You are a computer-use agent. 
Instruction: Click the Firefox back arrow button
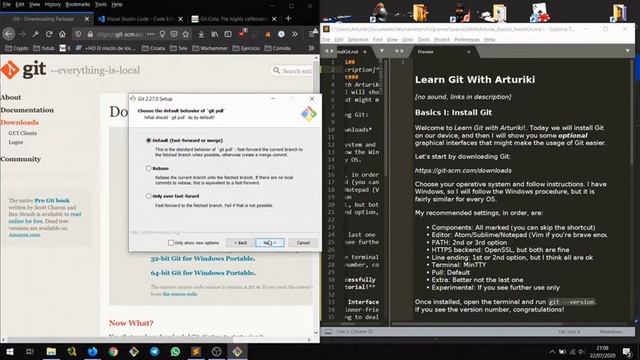tap(9, 34)
